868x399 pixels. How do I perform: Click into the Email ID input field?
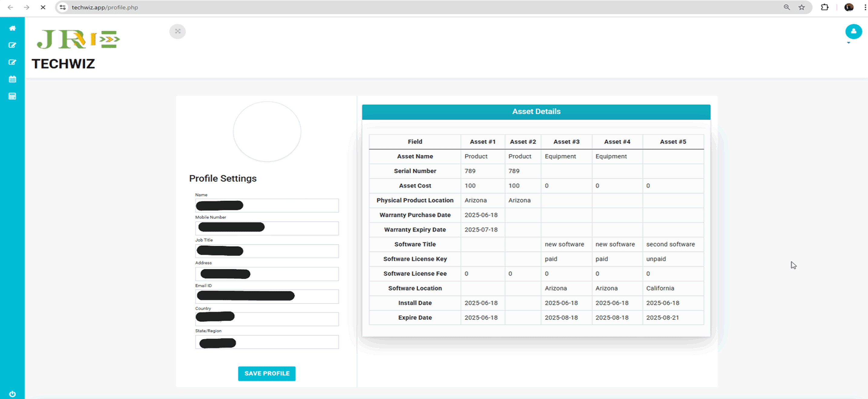[267, 297]
